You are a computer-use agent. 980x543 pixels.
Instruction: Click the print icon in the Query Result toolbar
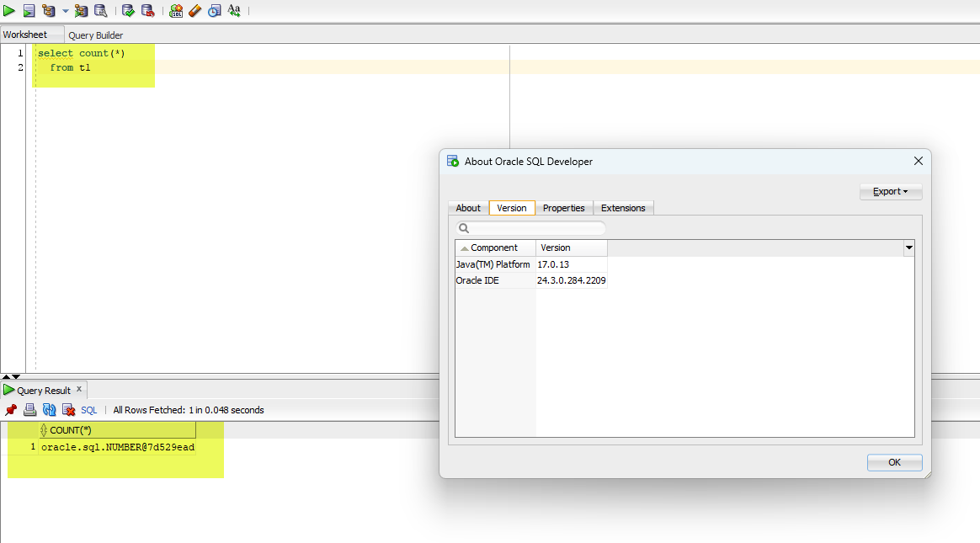(29, 410)
